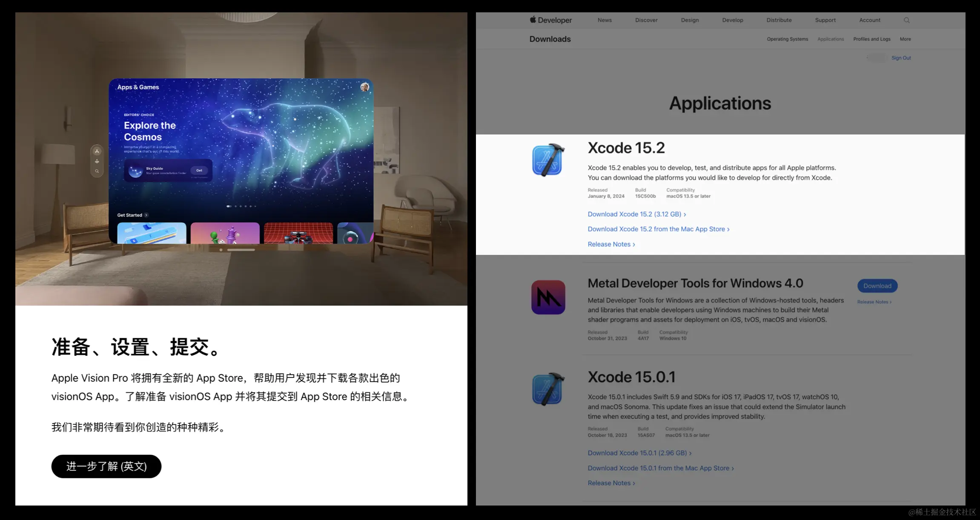This screenshot has height=520, width=980.
Task: Click the 进一步了解 (英文) button
Action: pyautogui.click(x=106, y=466)
